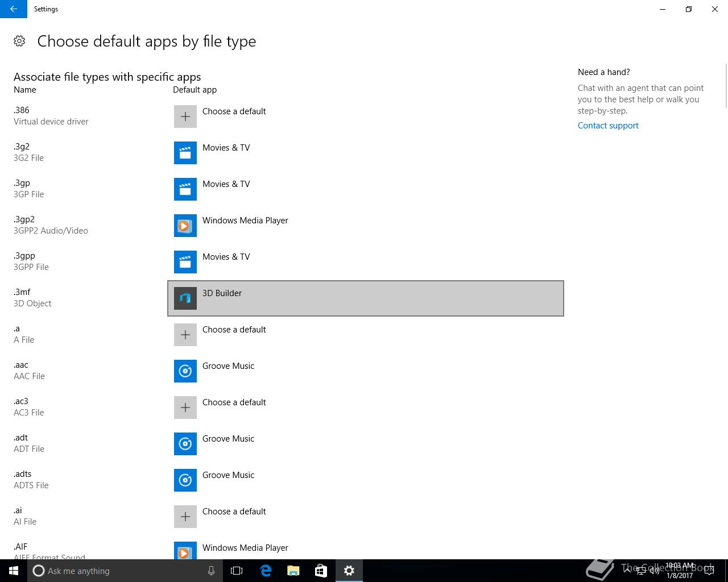Click the 'ADTS File' description text
Viewport: 728px width, 582px height.
click(31, 485)
